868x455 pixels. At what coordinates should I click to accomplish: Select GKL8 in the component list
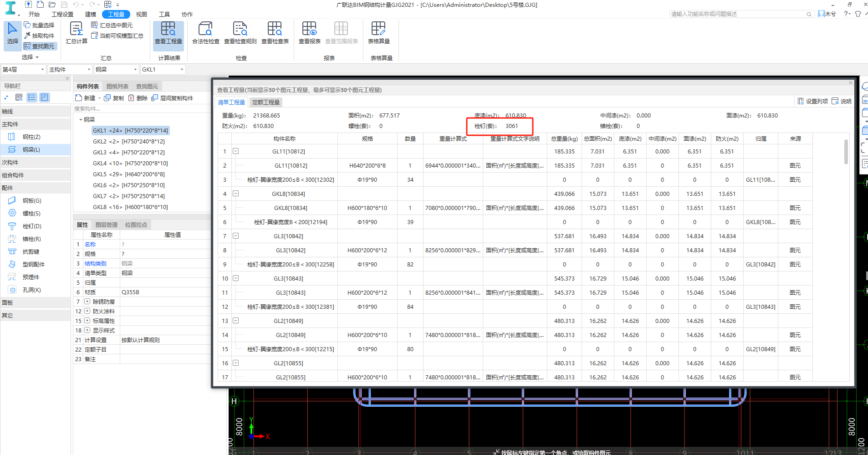(130, 207)
